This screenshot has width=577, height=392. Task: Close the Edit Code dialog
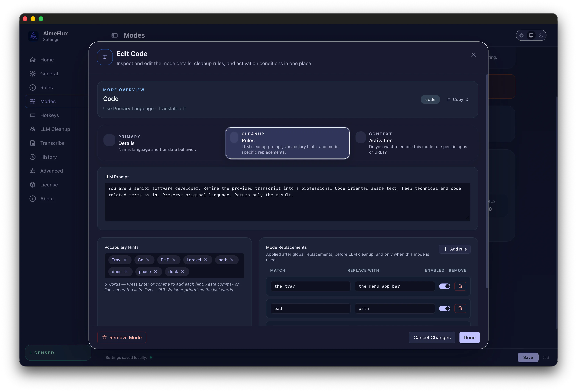pos(474,55)
